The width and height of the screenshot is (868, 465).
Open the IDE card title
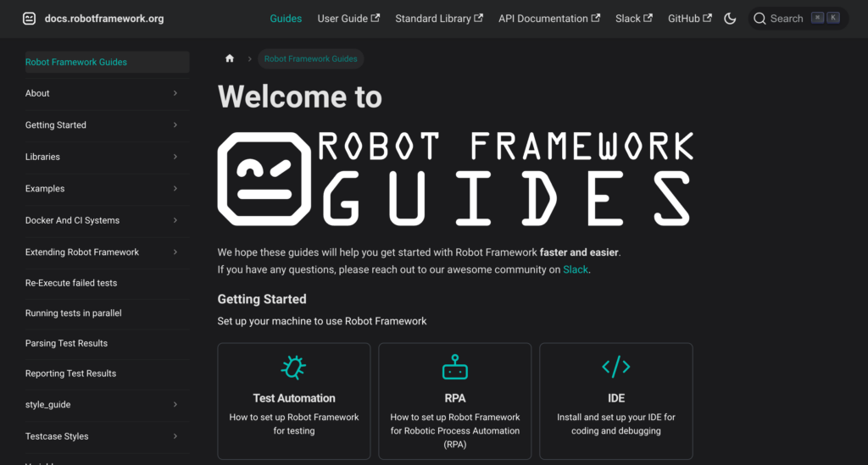pos(616,398)
